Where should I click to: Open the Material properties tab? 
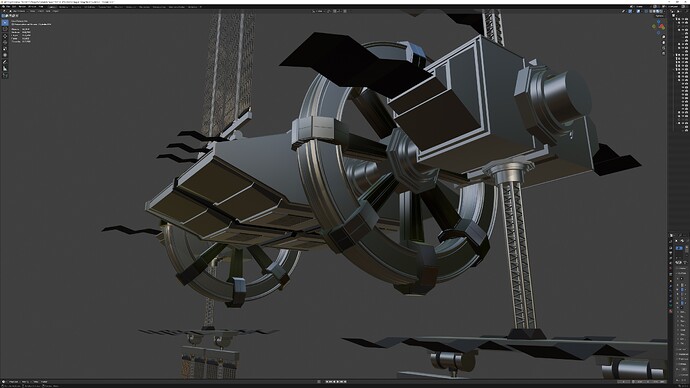[671, 311]
